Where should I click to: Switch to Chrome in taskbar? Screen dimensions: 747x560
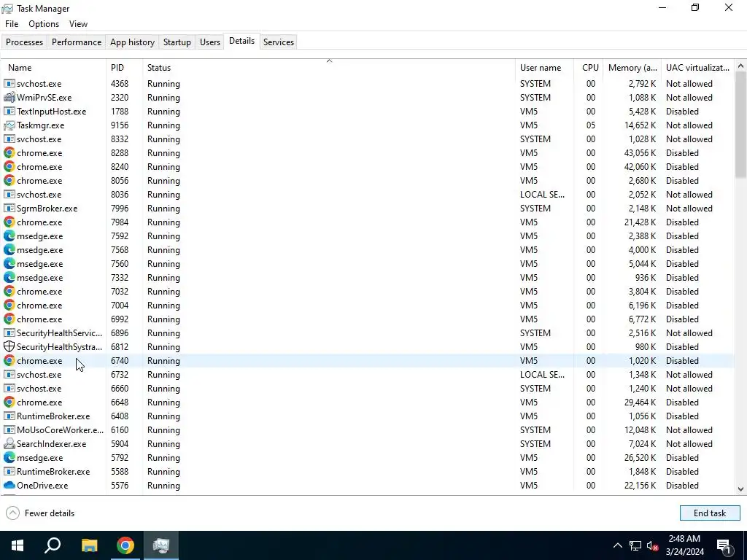click(x=125, y=545)
